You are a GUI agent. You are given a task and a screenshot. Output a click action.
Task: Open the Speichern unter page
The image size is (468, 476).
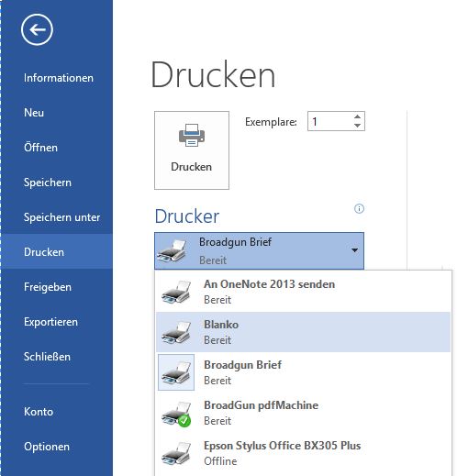61,217
